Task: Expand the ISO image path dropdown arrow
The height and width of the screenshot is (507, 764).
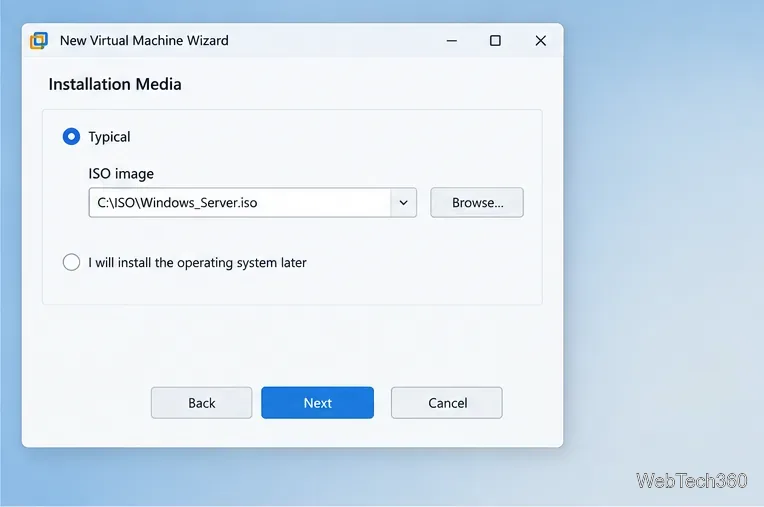Action: click(x=403, y=203)
